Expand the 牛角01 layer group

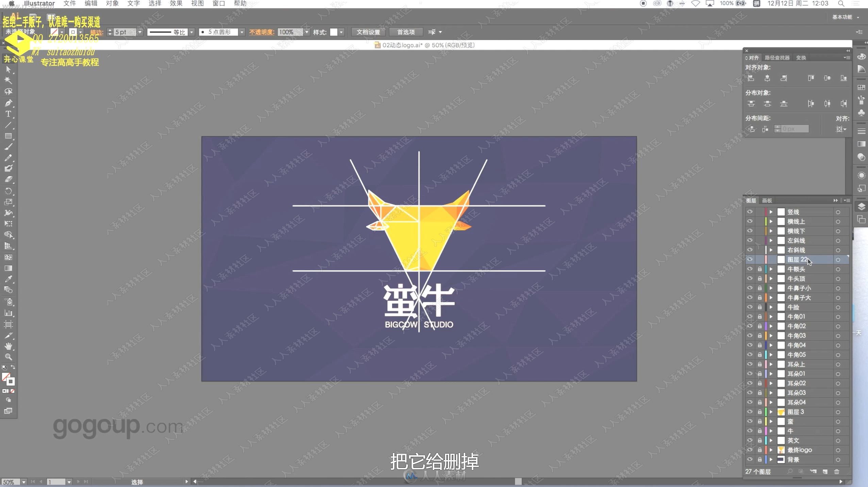click(x=771, y=317)
